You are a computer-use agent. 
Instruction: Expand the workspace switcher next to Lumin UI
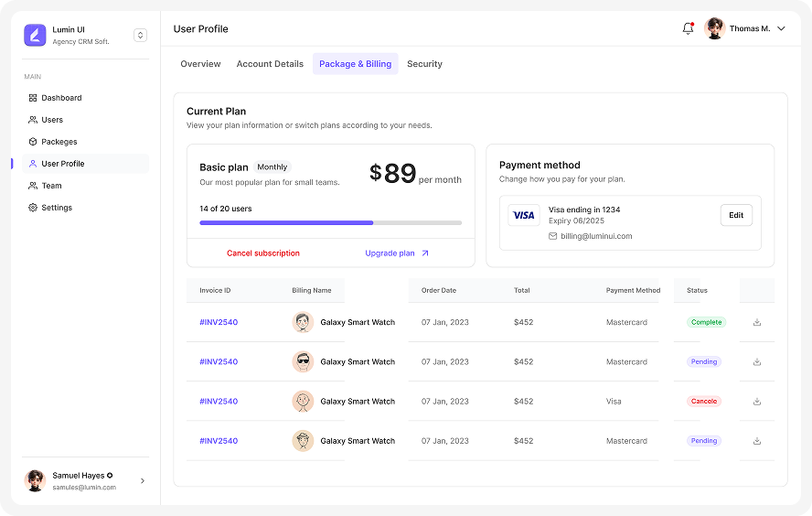(140, 36)
